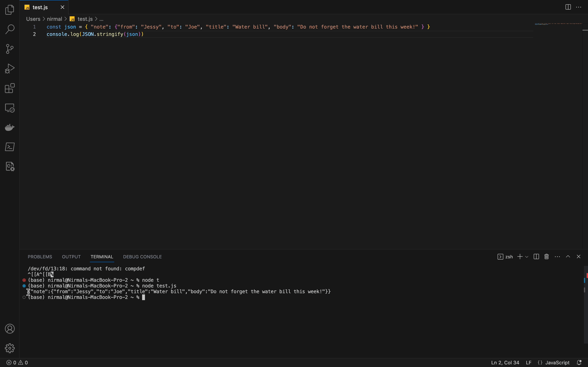Switch to the DEBUG CONSOLE tab
The height and width of the screenshot is (367, 588).
click(142, 256)
